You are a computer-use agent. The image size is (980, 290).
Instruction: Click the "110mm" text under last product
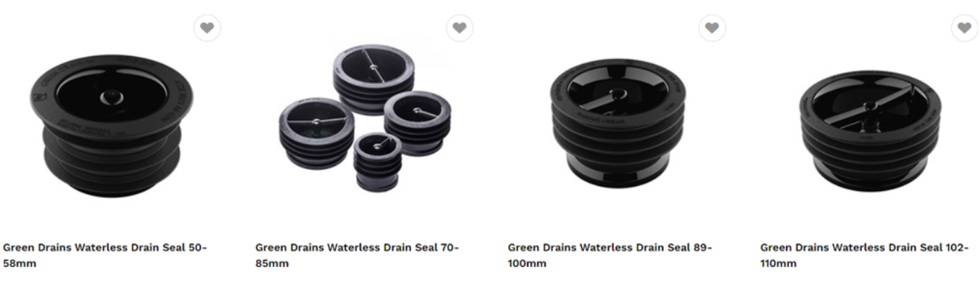[x=778, y=264]
